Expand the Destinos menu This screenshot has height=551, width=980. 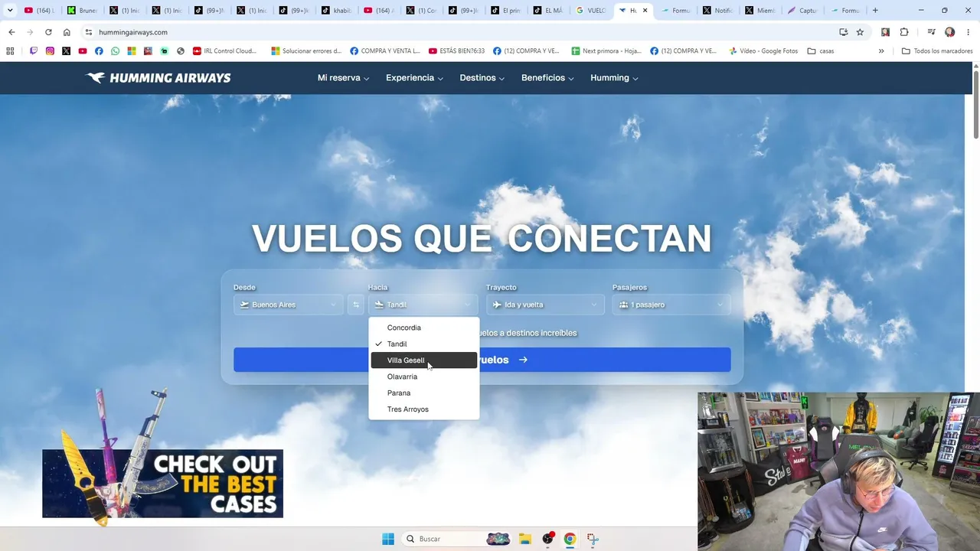coord(482,78)
